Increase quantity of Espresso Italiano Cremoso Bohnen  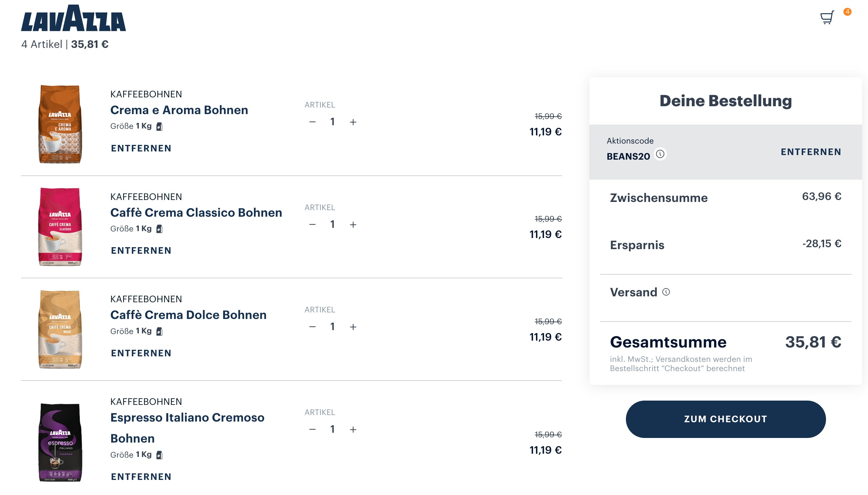353,430
